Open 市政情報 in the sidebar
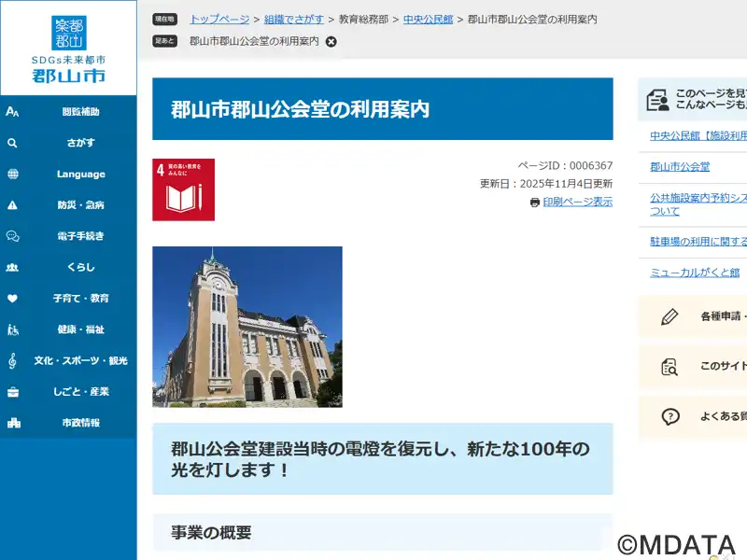The image size is (747, 560). (x=68, y=423)
